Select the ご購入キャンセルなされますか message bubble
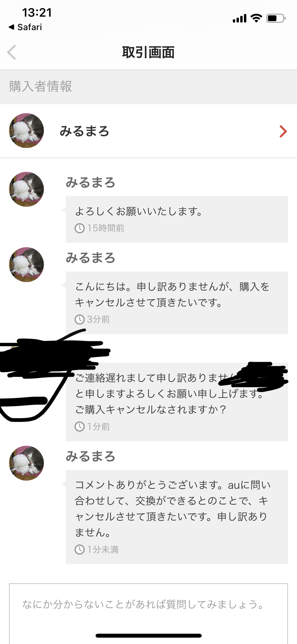Image resolution: width=297 pixels, height=644 pixels. 177,402
